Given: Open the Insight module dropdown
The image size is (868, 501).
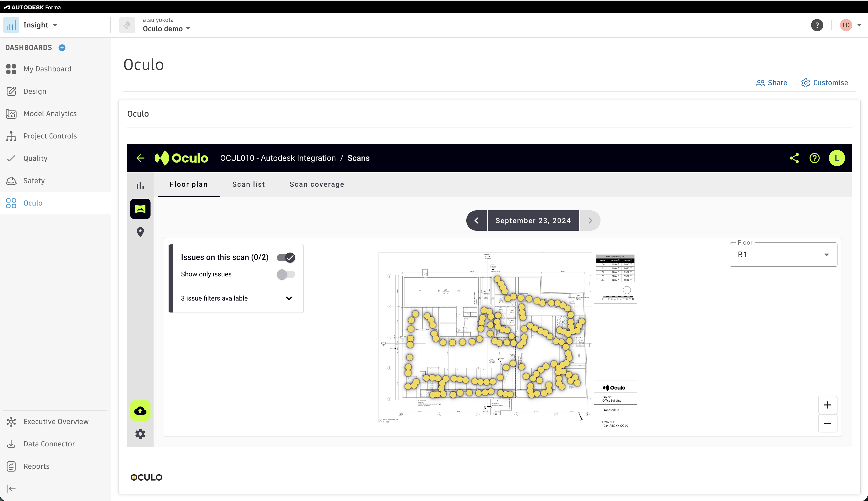Looking at the screenshot, I should (55, 25).
